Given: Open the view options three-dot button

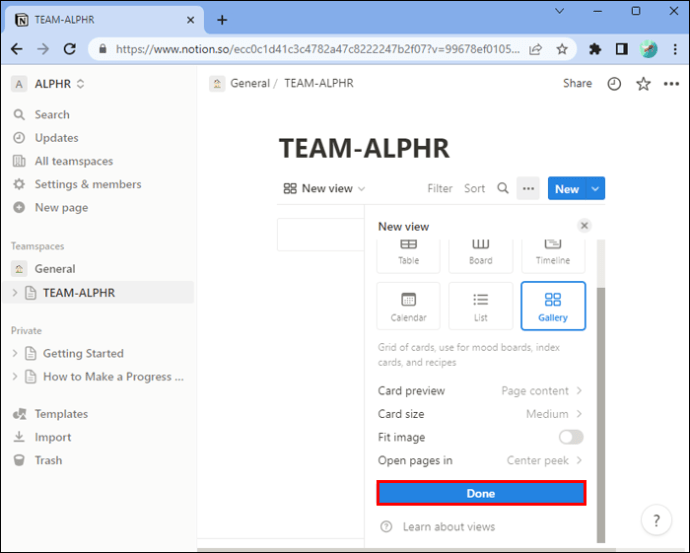Looking at the screenshot, I should pos(528,188).
